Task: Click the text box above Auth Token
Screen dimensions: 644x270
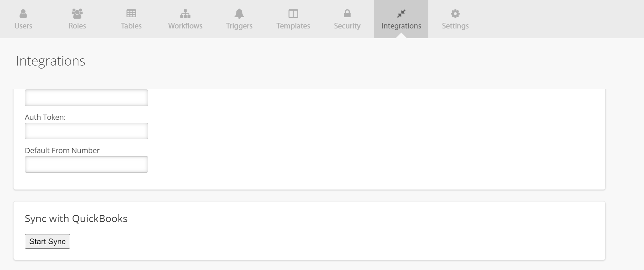Action: [x=86, y=98]
